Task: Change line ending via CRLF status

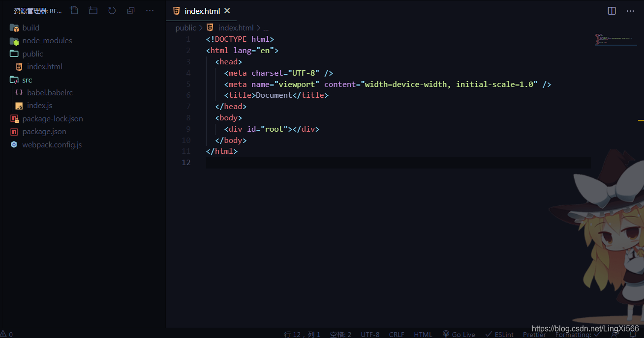Action: [x=397, y=334]
